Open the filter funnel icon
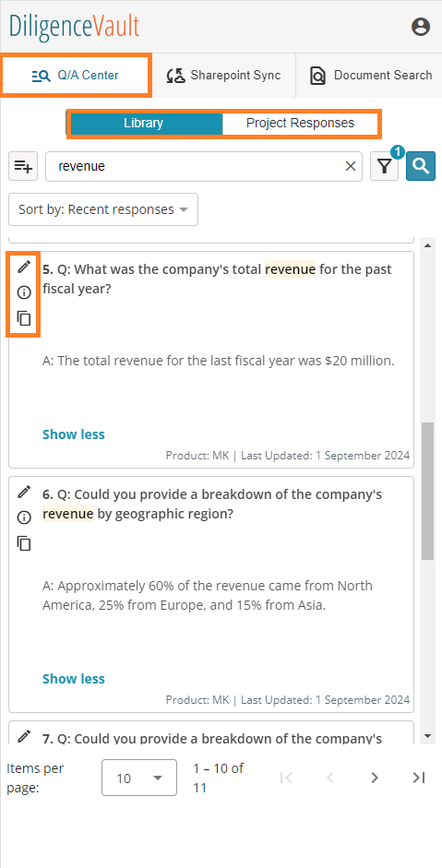The width and height of the screenshot is (442, 868). tap(385, 166)
